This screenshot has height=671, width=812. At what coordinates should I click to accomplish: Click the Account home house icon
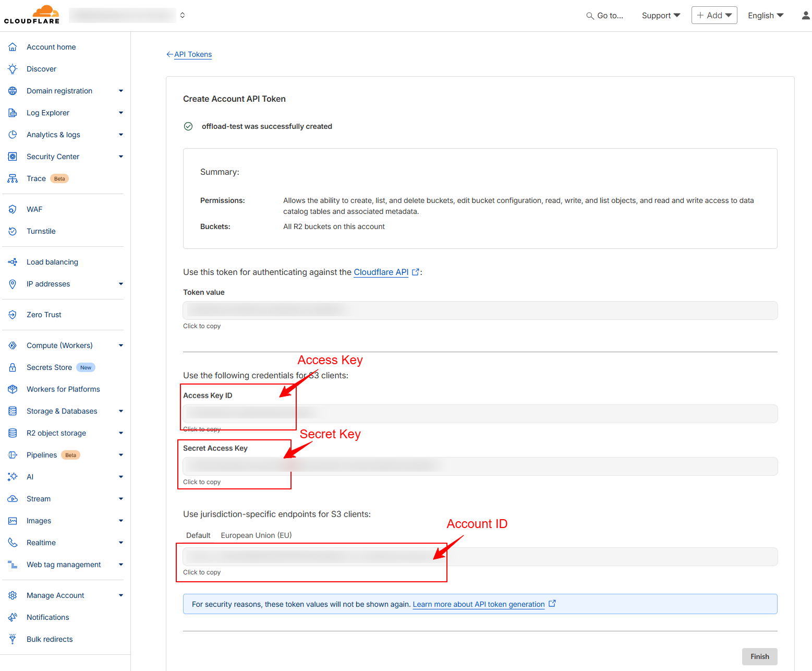pos(13,47)
